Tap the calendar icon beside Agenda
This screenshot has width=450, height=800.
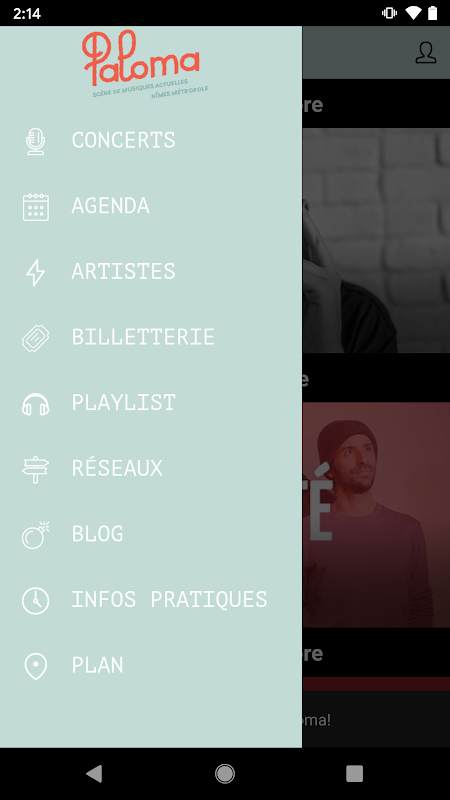[36, 207]
